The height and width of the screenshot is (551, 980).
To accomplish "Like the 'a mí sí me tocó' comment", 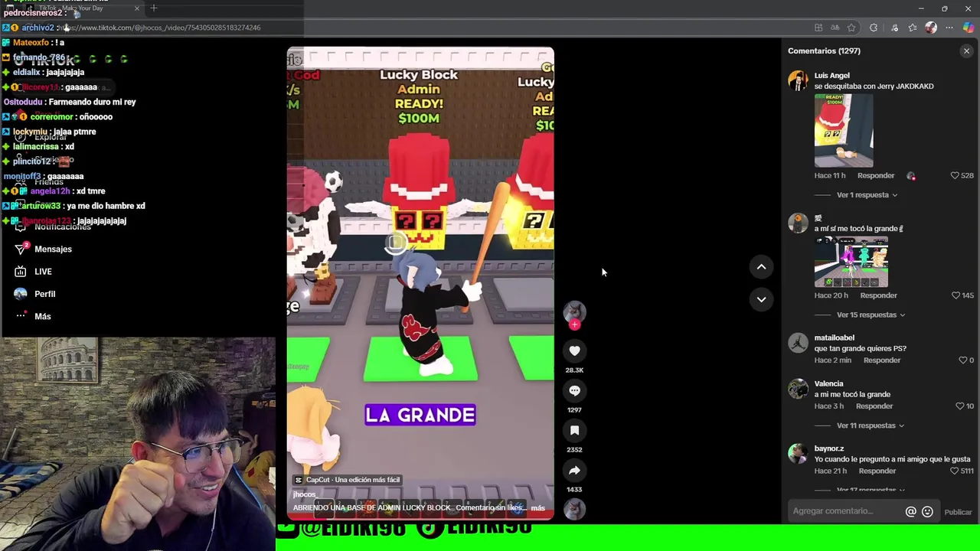I will coord(955,295).
